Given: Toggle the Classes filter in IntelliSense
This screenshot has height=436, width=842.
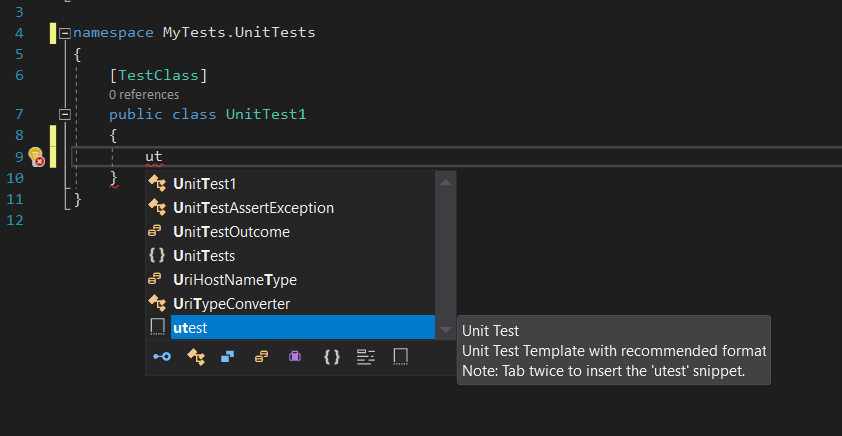Looking at the screenshot, I should point(196,357).
